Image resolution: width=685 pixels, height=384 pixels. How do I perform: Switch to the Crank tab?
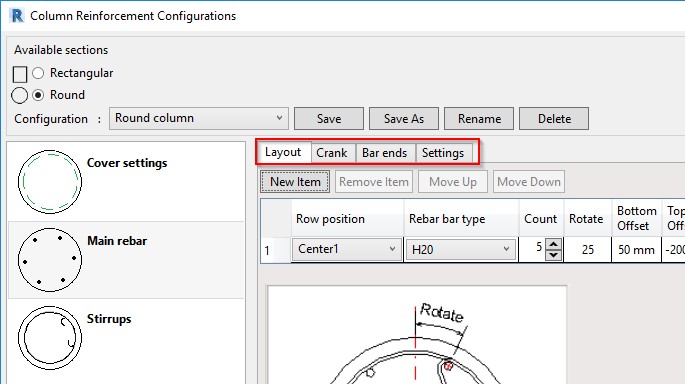coord(332,153)
